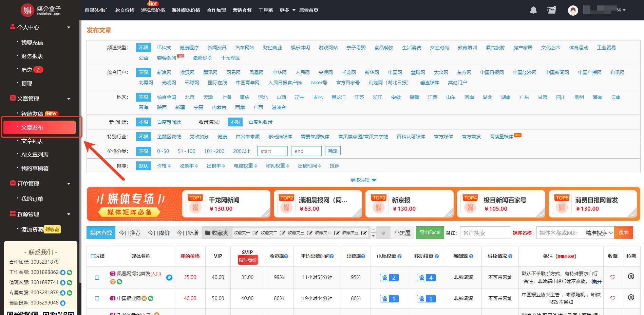Click the user avatar picture
The width and height of the screenshot is (644, 315).
(573, 10)
